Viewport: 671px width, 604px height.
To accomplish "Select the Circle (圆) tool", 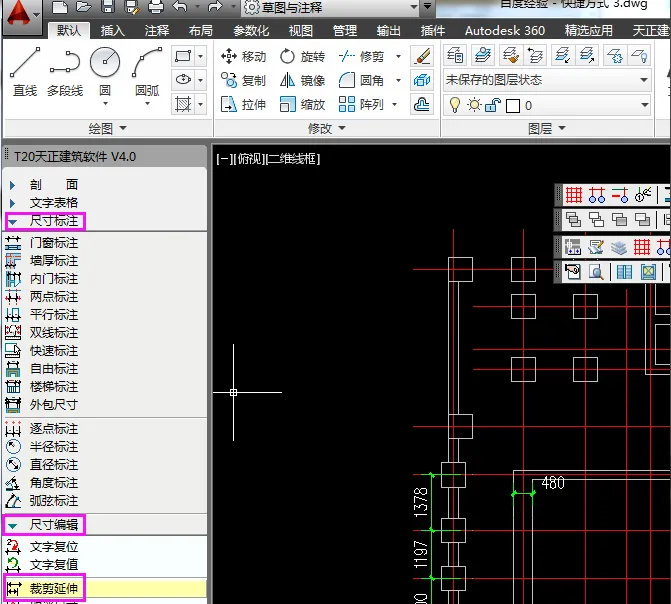I will click(x=105, y=72).
